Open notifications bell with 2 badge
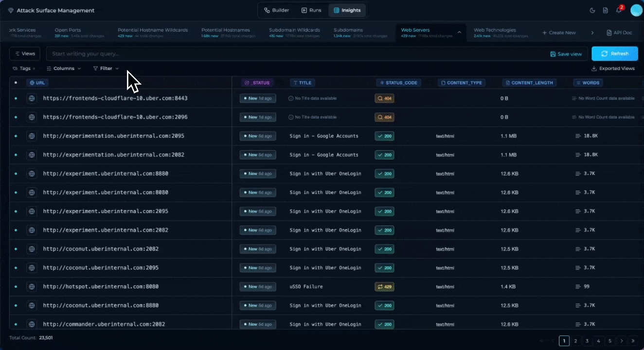Image resolution: width=644 pixels, height=350 pixels. (619, 10)
